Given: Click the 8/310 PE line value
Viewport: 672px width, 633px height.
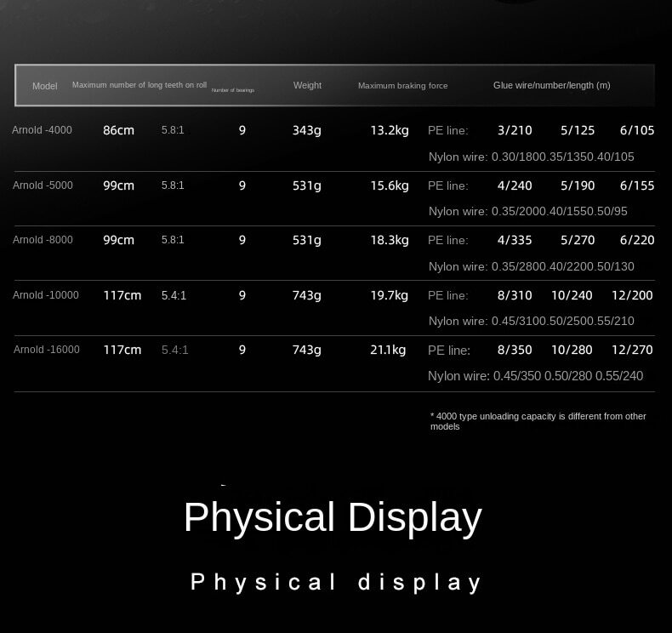Looking at the screenshot, I should (x=515, y=295).
